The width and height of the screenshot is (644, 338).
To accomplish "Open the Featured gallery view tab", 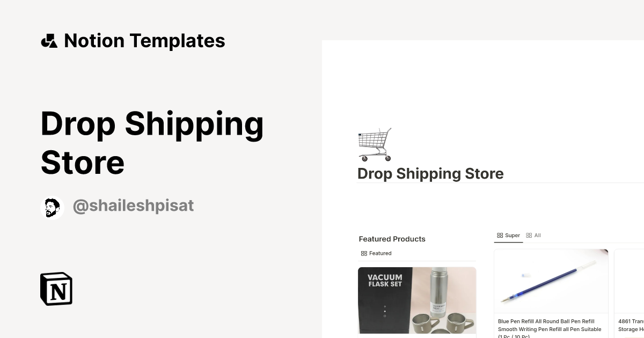I will (x=376, y=253).
